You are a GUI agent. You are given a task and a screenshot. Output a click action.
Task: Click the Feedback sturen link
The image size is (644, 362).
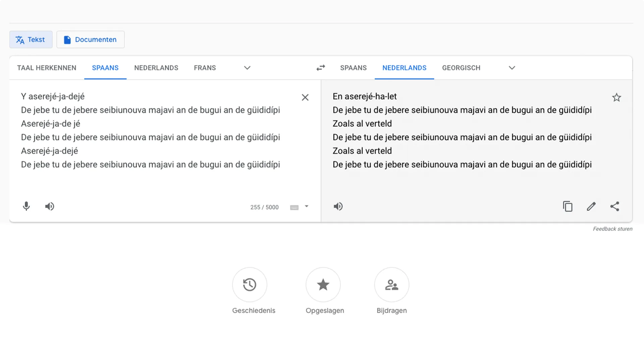click(612, 229)
